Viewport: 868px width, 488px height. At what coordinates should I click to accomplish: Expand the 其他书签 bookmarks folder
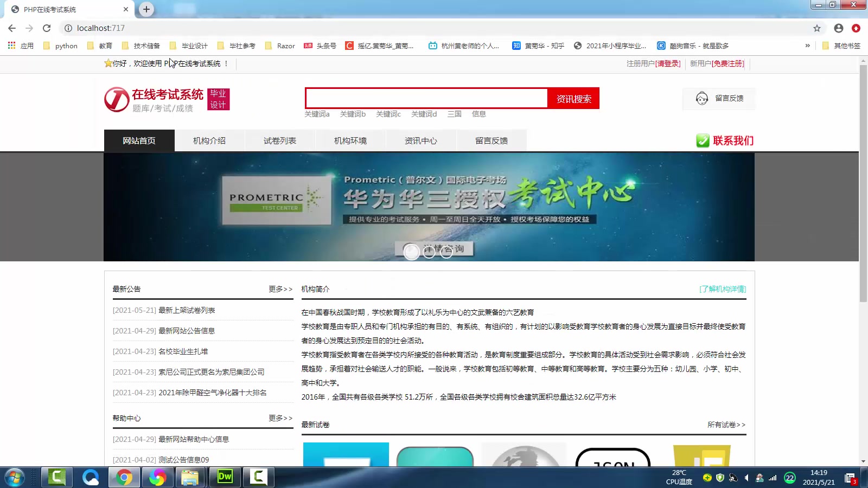(840, 46)
